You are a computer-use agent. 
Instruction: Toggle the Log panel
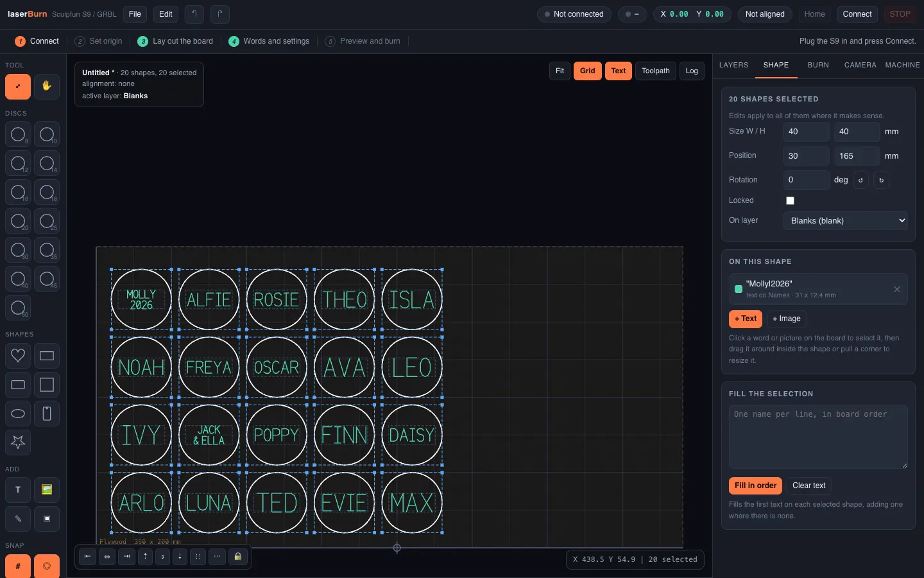pos(692,71)
